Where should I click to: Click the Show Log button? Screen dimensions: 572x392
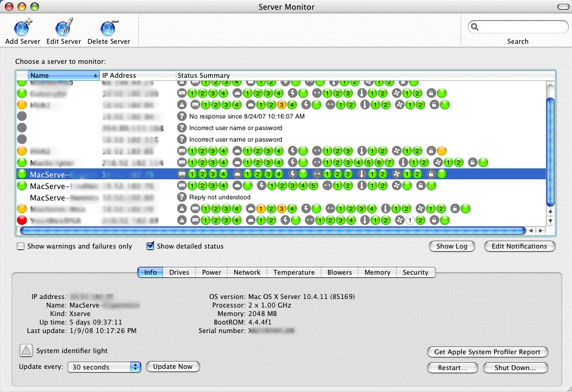click(452, 246)
